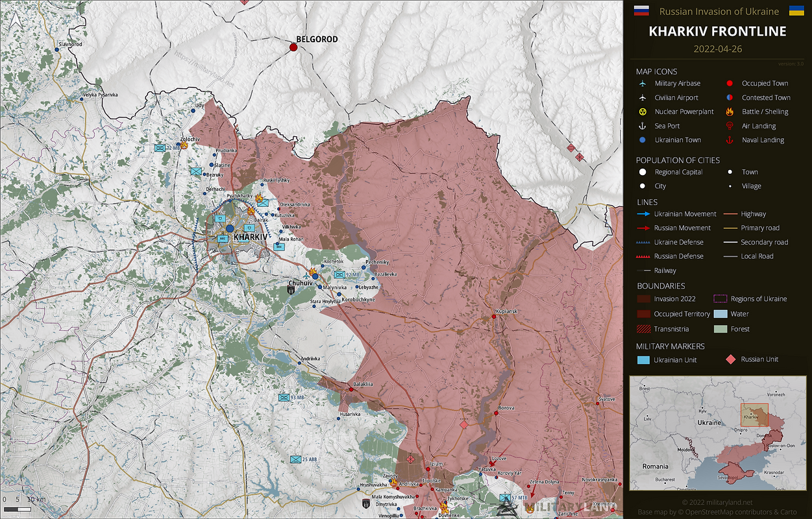Screen dimensions: 812x519
Task: Click the Military Airbase legend icon
Action: coord(643,84)
